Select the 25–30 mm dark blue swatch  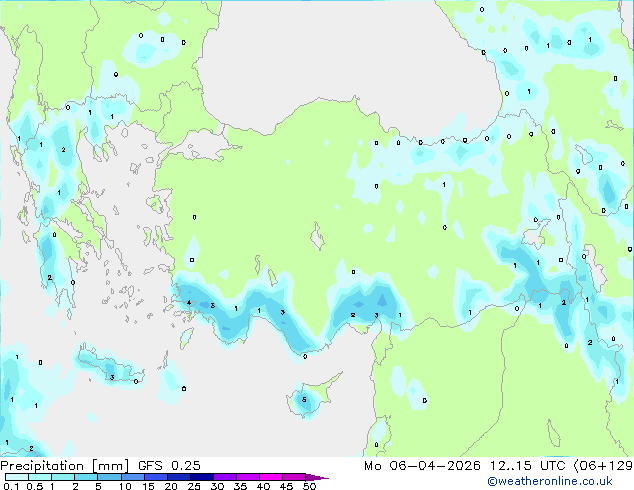coord(201,477)
